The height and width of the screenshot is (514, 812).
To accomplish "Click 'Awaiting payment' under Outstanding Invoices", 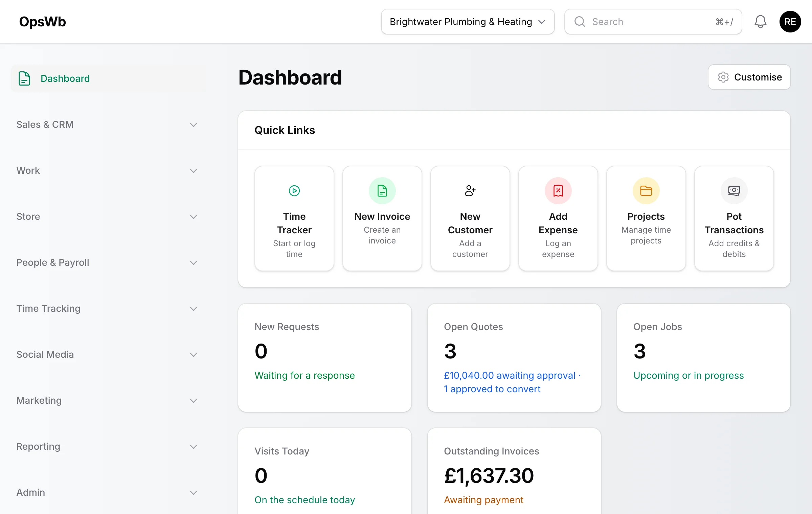I will [x=483, y=500].
